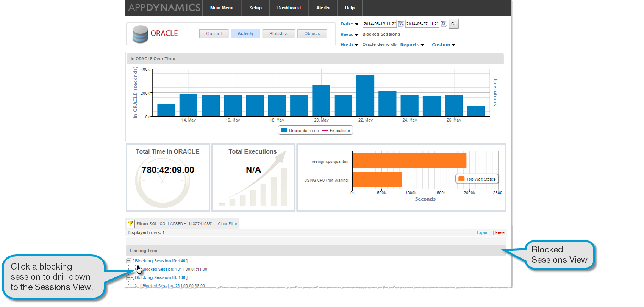Open the Date dropdown
The width and height of the screenshot is (644, 307).
(x=349, y=24)
